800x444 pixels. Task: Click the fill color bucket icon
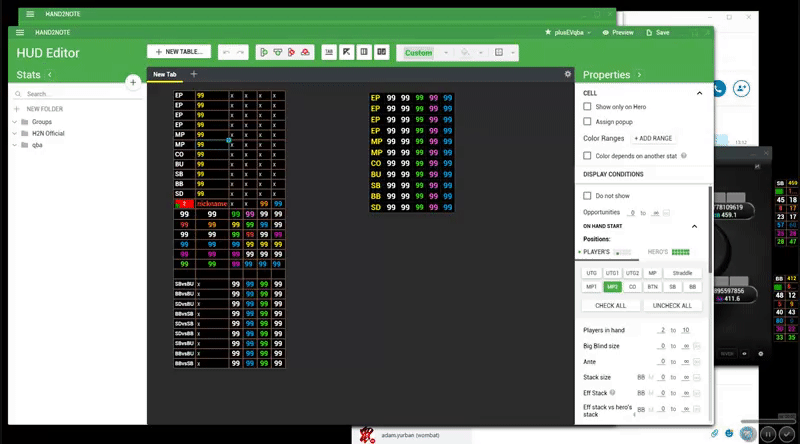[x=465, y=52]
